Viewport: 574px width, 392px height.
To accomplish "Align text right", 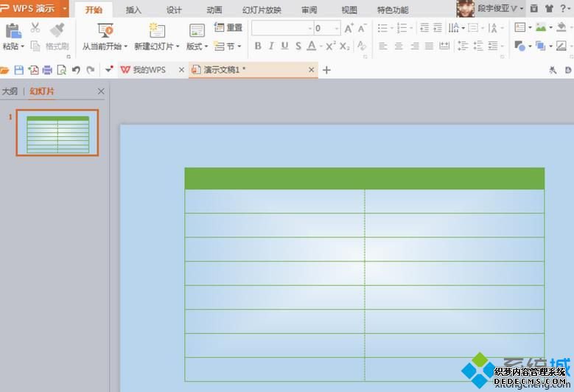I will click(414, 46).
